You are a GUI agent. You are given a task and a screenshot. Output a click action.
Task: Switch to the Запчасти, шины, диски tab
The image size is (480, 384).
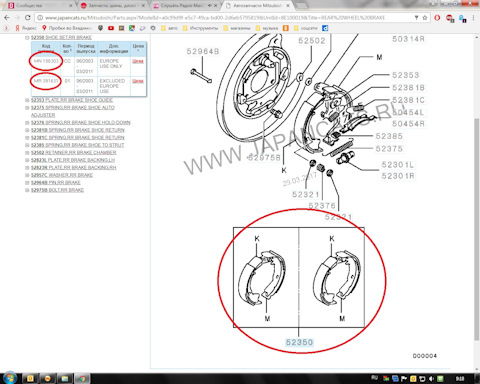coord(112,6)
